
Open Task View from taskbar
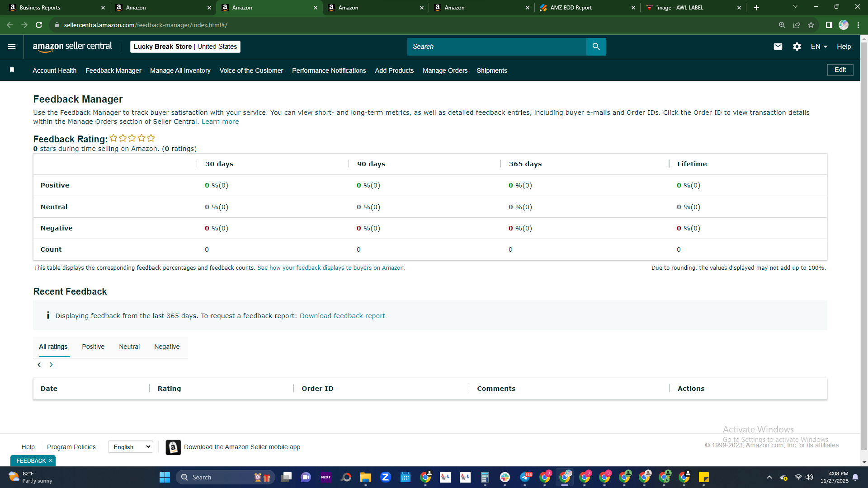click(x=286, y=477)
